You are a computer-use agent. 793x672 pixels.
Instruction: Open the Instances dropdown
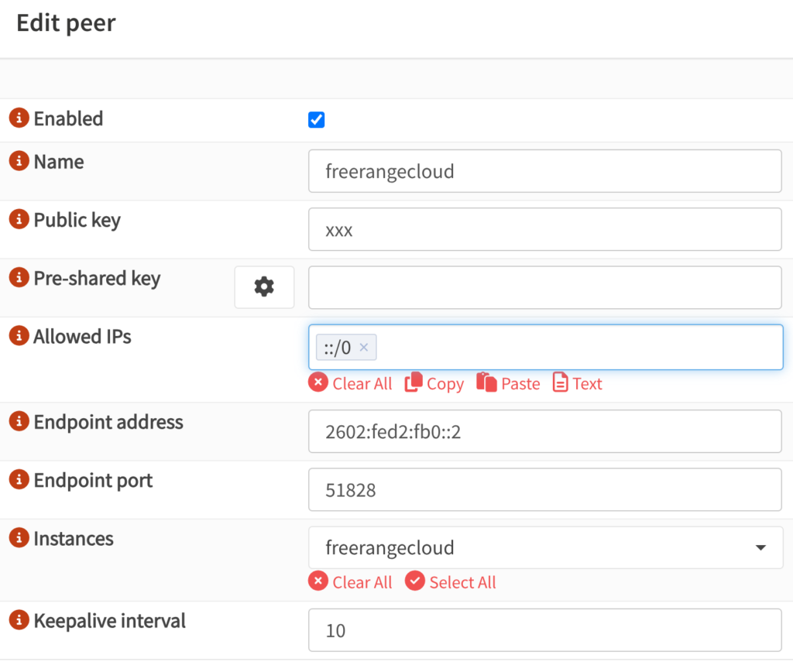point(545,548)
